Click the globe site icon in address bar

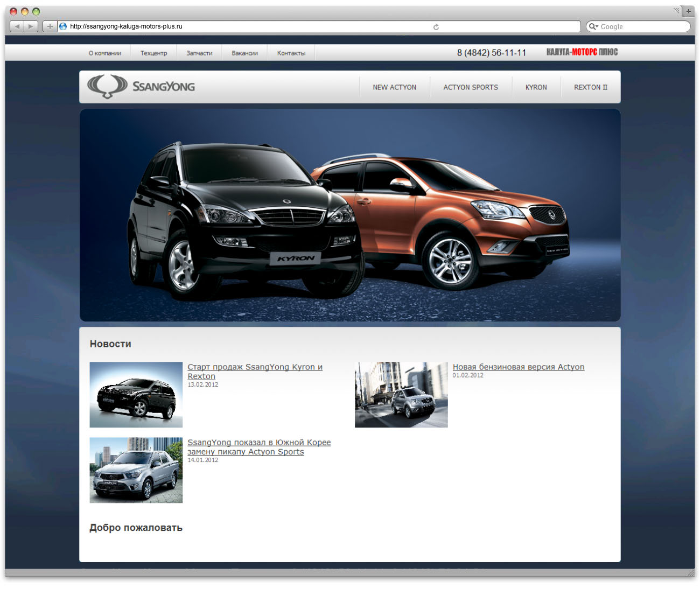coord(63,26)
